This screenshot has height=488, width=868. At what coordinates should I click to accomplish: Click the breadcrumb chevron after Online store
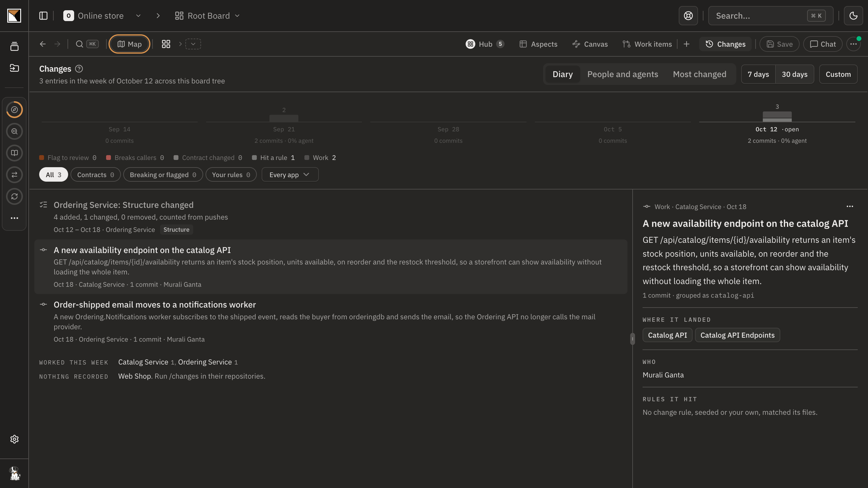[158, 15]
